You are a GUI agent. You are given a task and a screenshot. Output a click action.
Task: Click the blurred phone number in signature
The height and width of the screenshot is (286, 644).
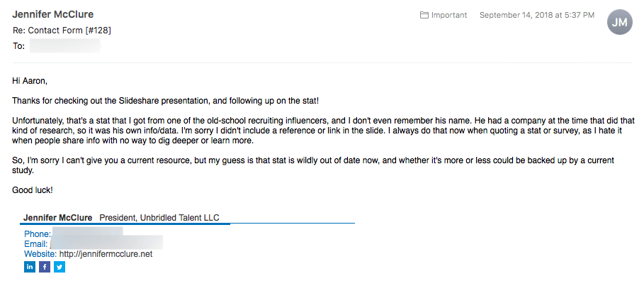point(87,233)
